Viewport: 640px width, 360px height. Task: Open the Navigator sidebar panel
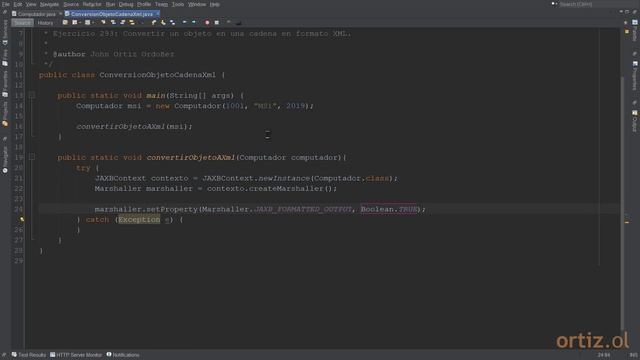(x=5, y=159)
